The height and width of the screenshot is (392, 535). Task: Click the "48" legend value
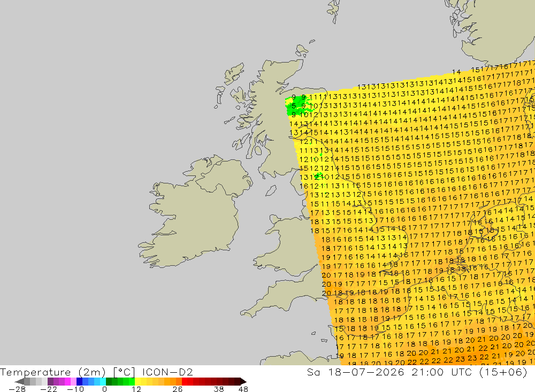243,389
